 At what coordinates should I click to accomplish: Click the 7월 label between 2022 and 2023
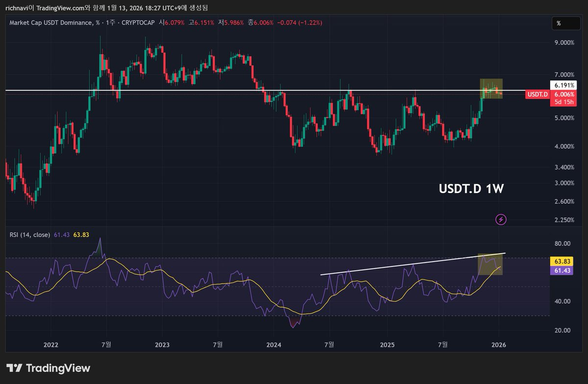click(106, 344)
